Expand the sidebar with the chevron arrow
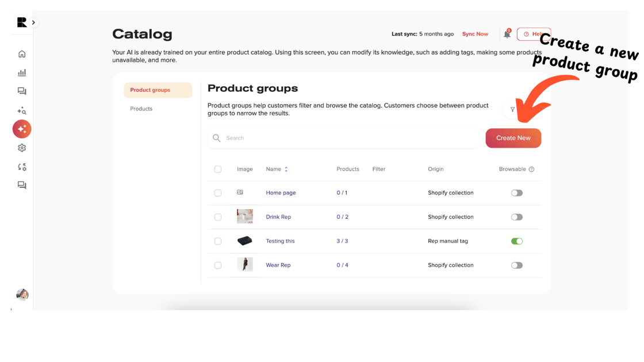Image resolution: width=644 pixels, height=362 pixels. [33, 22]
